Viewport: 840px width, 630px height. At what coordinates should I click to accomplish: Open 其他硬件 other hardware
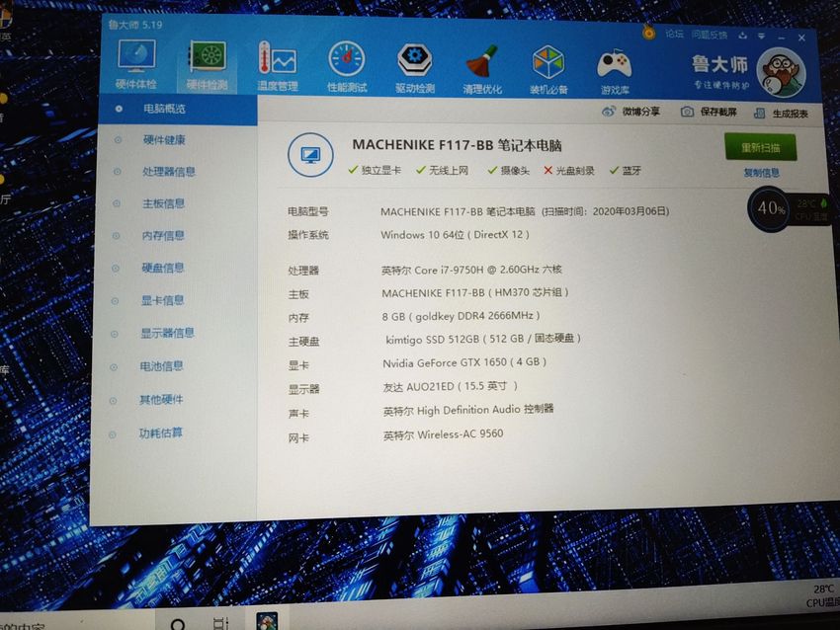[161, 399]
